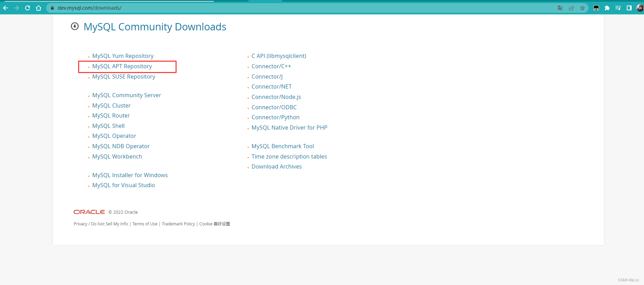
Task: Open the browser home page icon
Action: 39,8
